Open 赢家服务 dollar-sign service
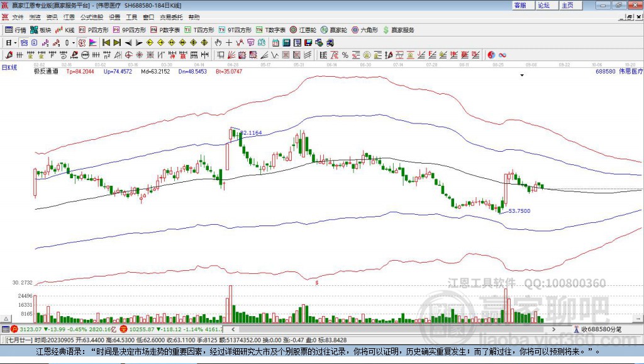 [399, 30]
